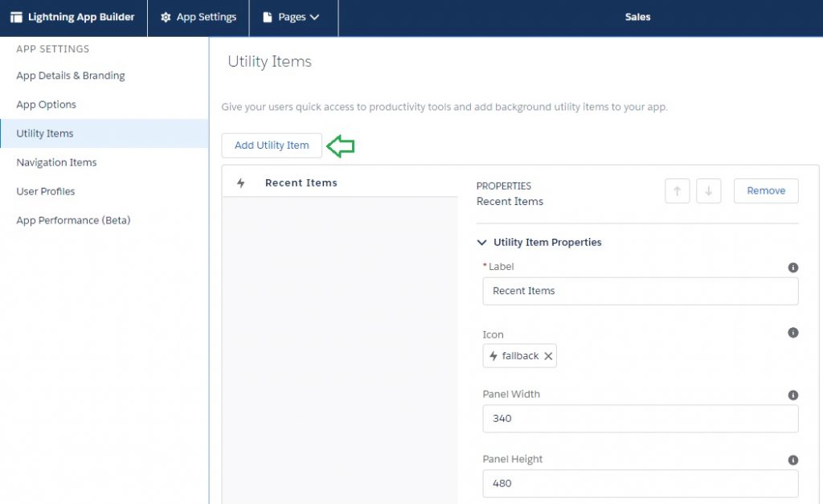Click the Panel Width input field
Viewport: 823px width, 504px height.
(x=640, y=419)
